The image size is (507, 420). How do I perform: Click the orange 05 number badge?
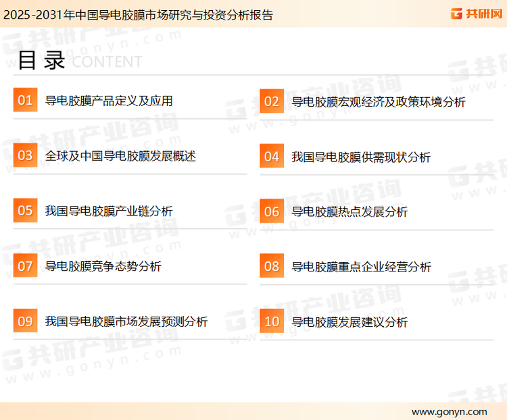pos(25,210)
